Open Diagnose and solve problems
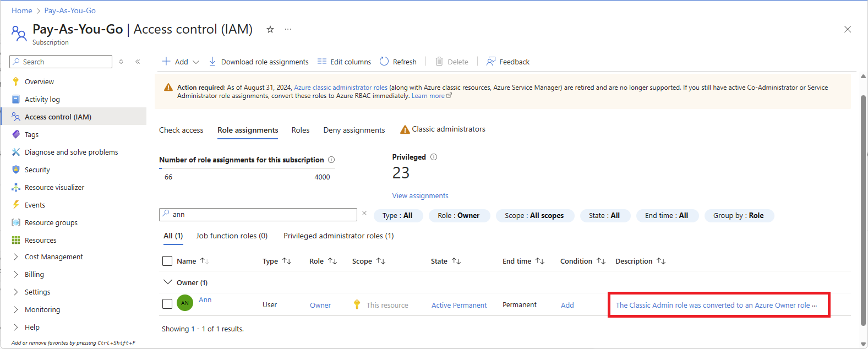Image resolution: width=868 pixels, height=349 pixels. pyautogui.click(x=72, y=152)
